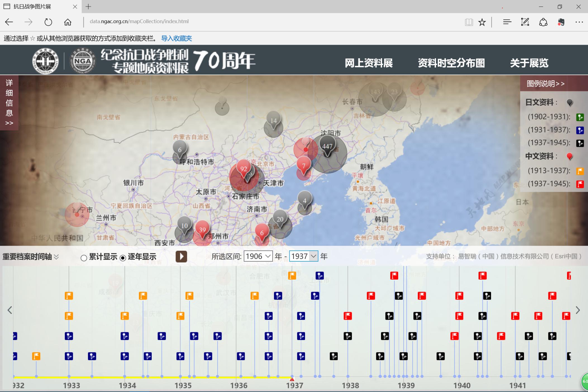Click the Evernote extension icon in the toolbar

tap(561, 21)
